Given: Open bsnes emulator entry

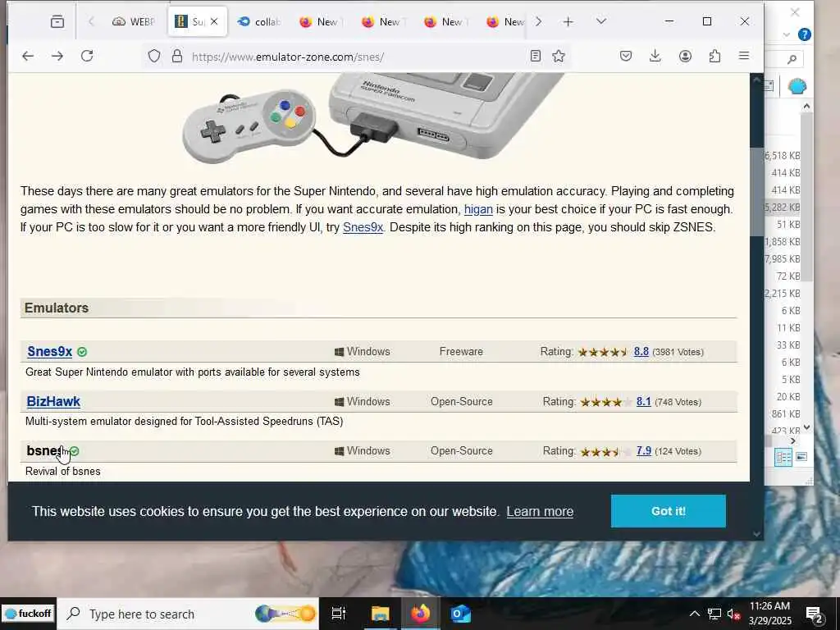Looking at the screenshot, I should [44, 451].
